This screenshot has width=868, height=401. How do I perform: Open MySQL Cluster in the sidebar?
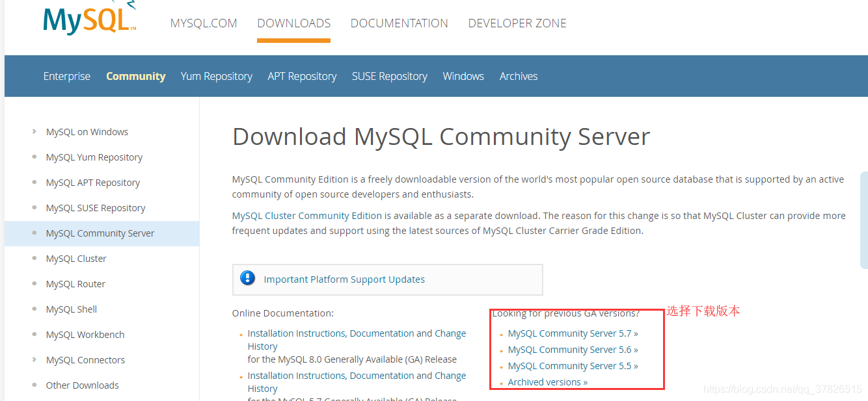tap(76, 259)
